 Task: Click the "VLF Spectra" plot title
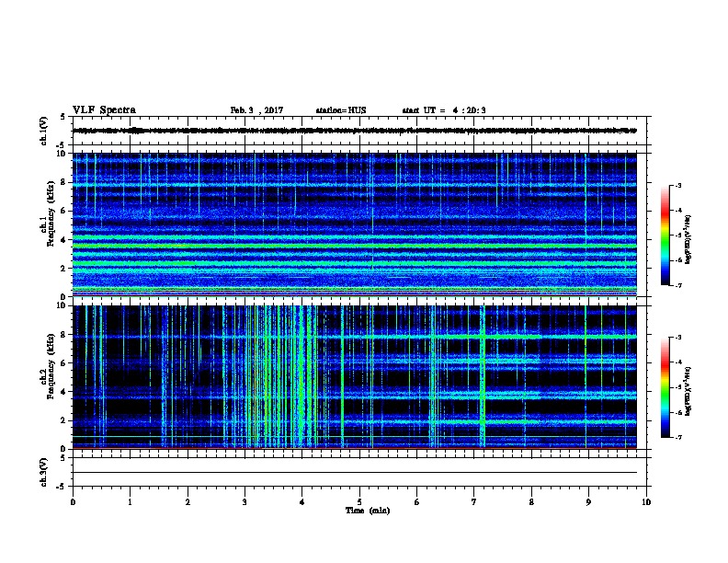(x=104, y=110)
